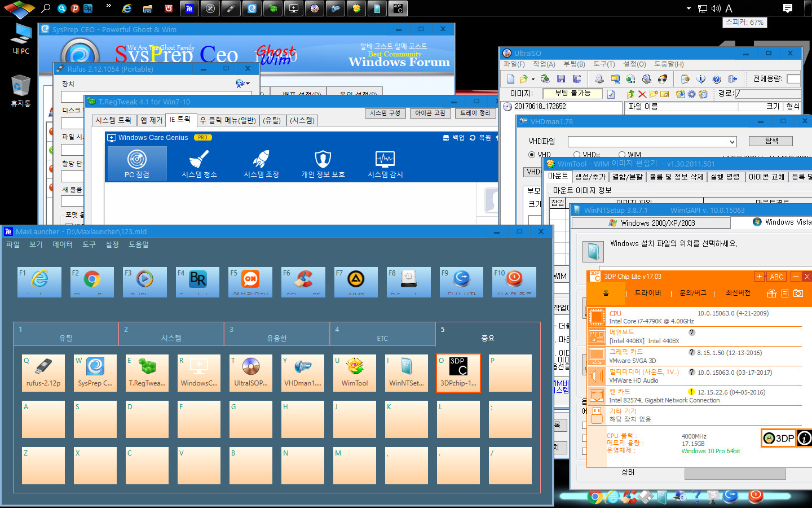Select the VHDx radio button in VHDman
The image size is (812, 508).
(577, 155)
